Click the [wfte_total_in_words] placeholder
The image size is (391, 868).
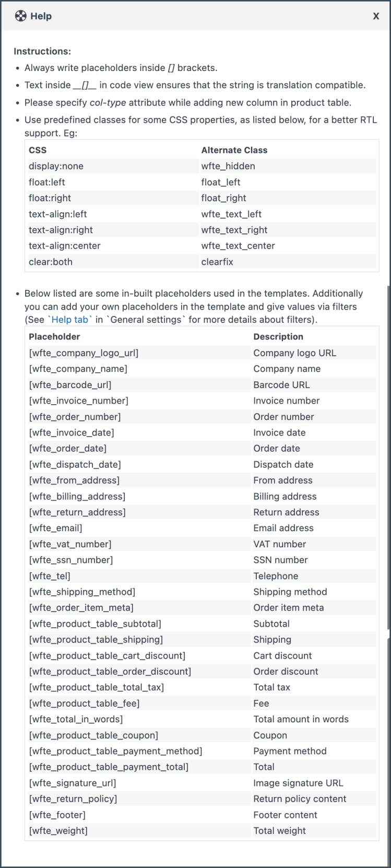(76, 719)
